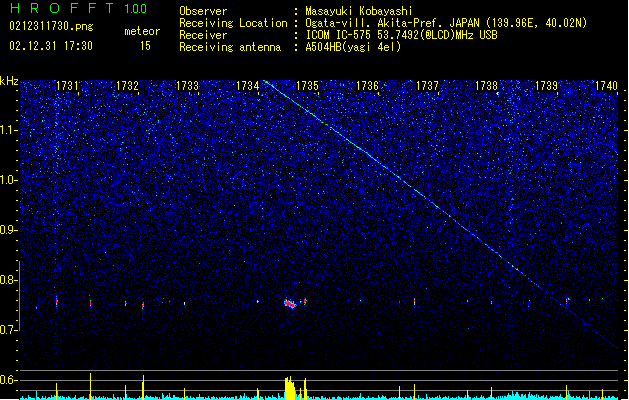Image resolution: width=629 pixels, height=400 pixels.
Task: Select the meteor count value 15
Action: (x=145, y=46)
